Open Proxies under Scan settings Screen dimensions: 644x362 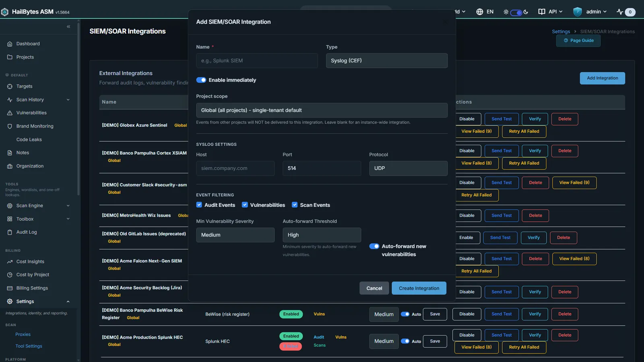coord(23,335)
